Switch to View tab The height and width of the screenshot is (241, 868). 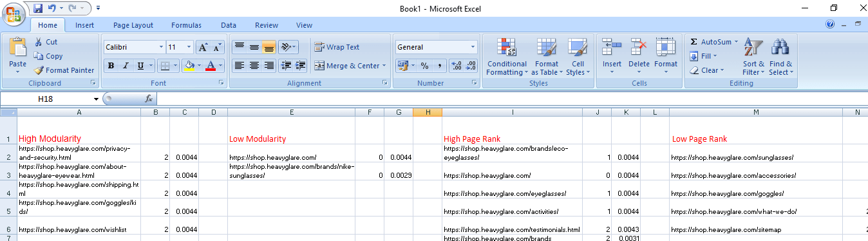pos(304,25)
